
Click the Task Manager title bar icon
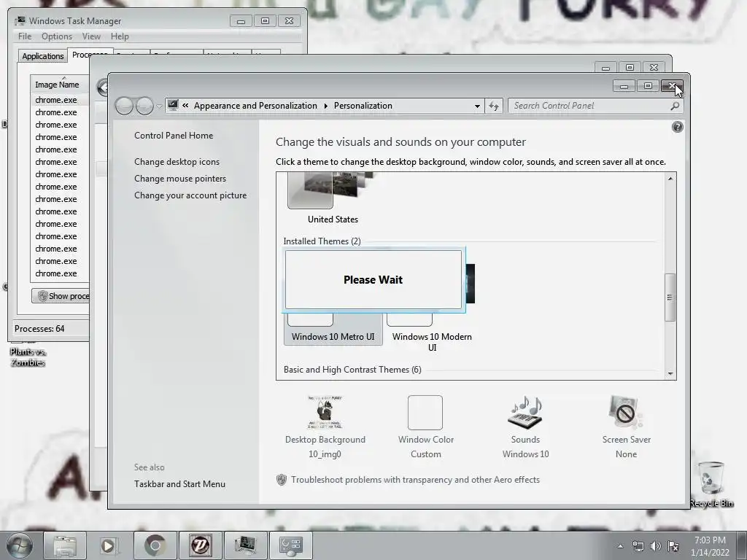pyautogui.click(x=20, y=20)
